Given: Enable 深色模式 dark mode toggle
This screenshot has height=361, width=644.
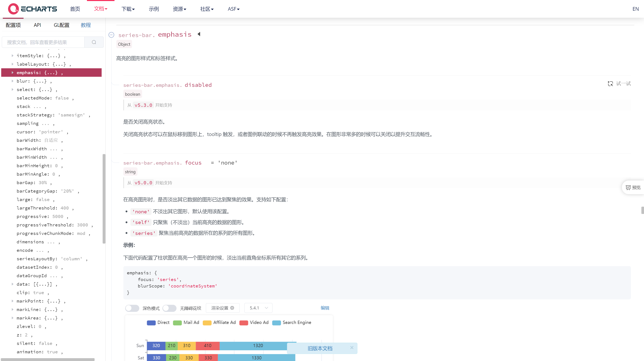Looking at the screenshot, I should [132, 308].
